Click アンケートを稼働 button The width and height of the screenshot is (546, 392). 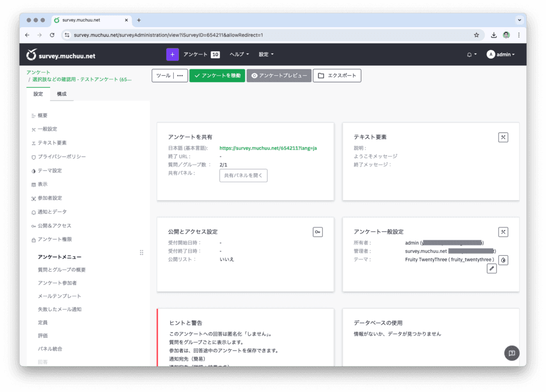click(x=217, y=76)
